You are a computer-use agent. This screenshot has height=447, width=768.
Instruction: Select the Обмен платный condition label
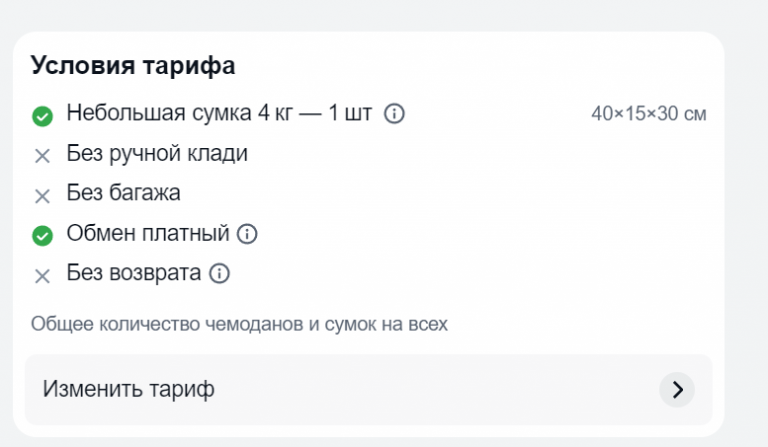click(x=148, y=234)
